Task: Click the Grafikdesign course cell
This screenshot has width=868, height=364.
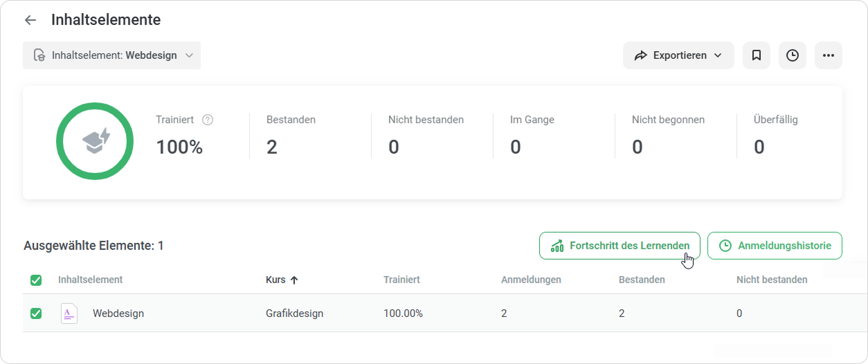Action: [x=294, y=313]
